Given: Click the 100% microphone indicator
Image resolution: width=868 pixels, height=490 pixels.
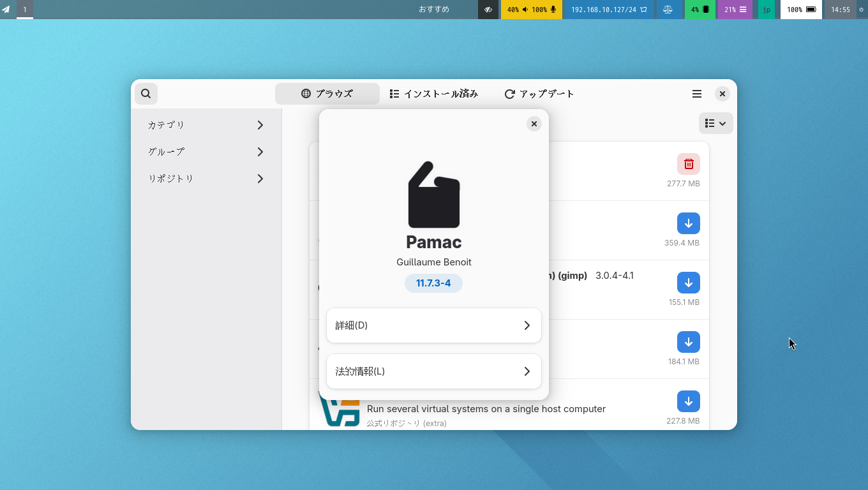Looking at the screenshot, I should click(x=544, y=10).
